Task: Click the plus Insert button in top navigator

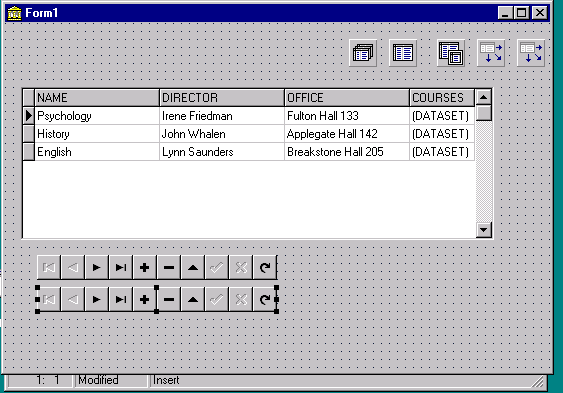Action: [x=145, y=267]
